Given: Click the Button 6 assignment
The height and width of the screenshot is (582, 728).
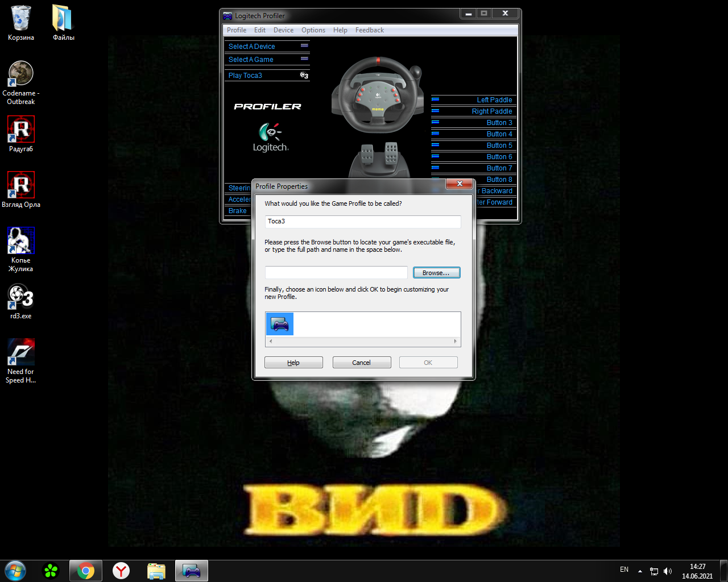Looking at the screenshot, I should tap(499, 157).
